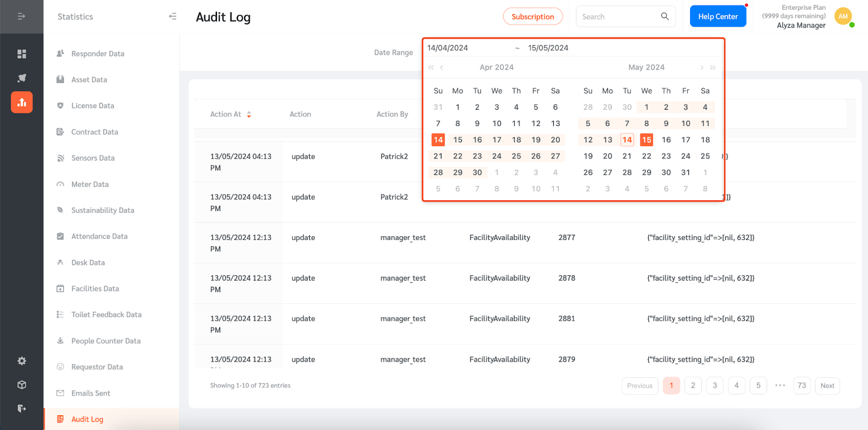Select April 1 in the calendar
868x430 pixels.
[458, 107]
